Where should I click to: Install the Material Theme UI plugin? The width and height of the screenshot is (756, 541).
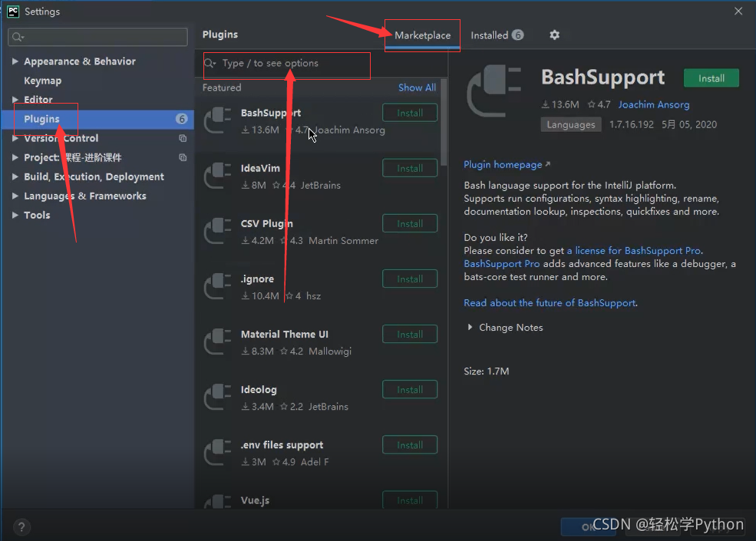click(410, 335)
